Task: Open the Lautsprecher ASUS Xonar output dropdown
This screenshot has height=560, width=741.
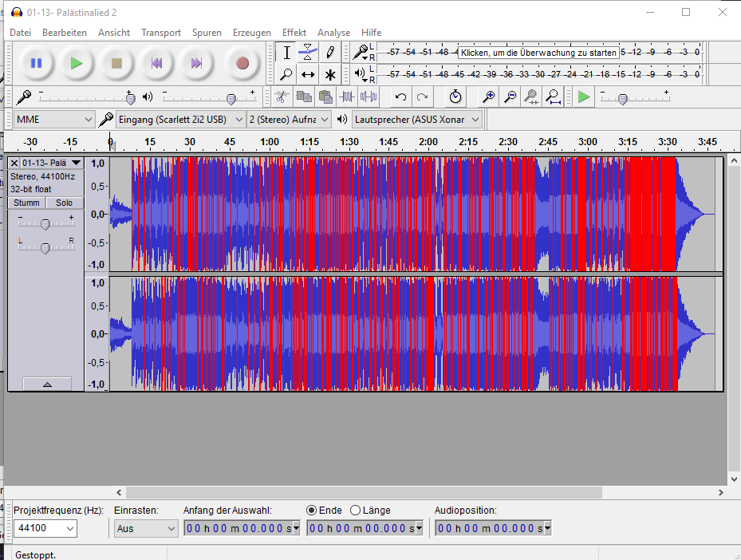Action: pos(417,120)
